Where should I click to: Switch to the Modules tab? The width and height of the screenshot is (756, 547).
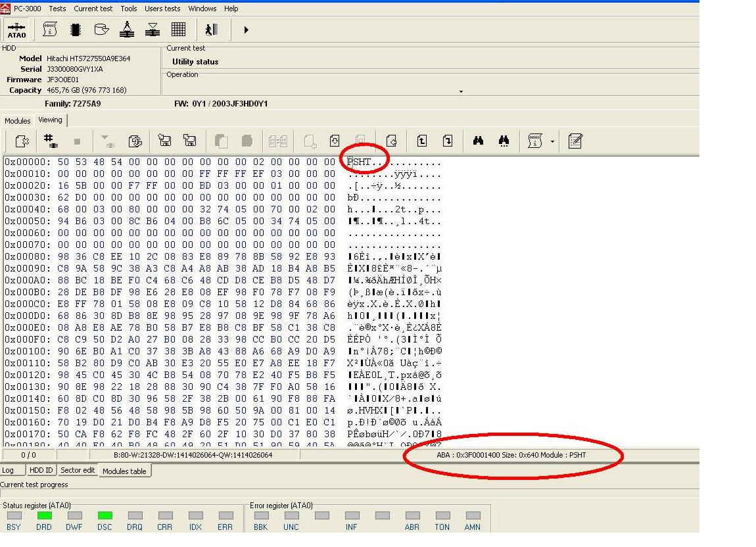click(17, 120)
